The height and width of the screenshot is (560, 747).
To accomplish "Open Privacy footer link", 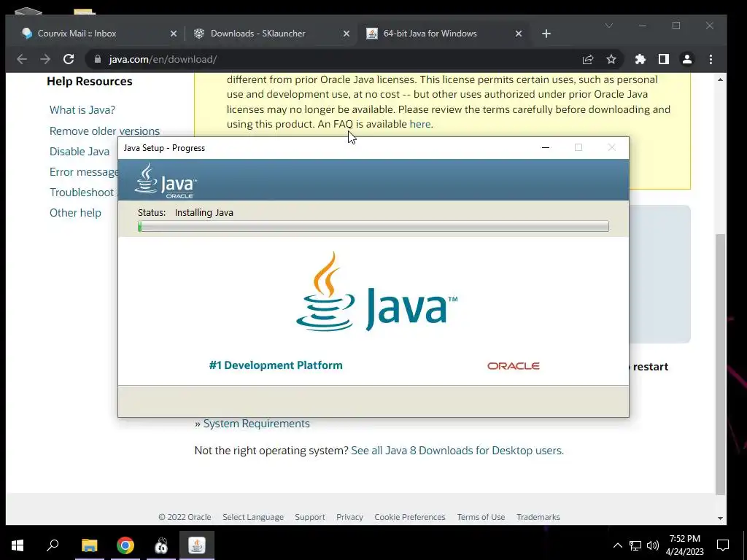I will [x=349, y=517].
